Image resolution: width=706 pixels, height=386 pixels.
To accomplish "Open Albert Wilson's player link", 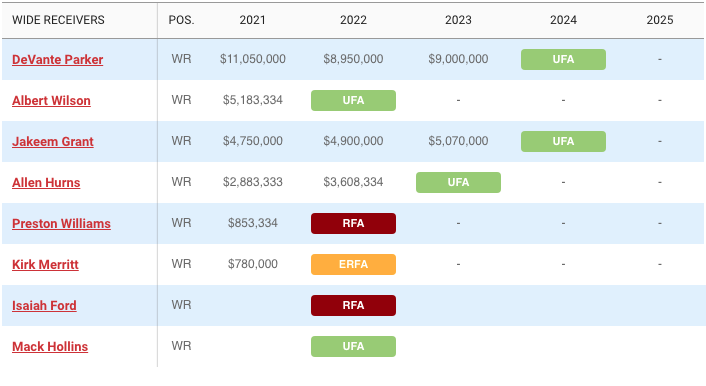I will coord(51,100).
